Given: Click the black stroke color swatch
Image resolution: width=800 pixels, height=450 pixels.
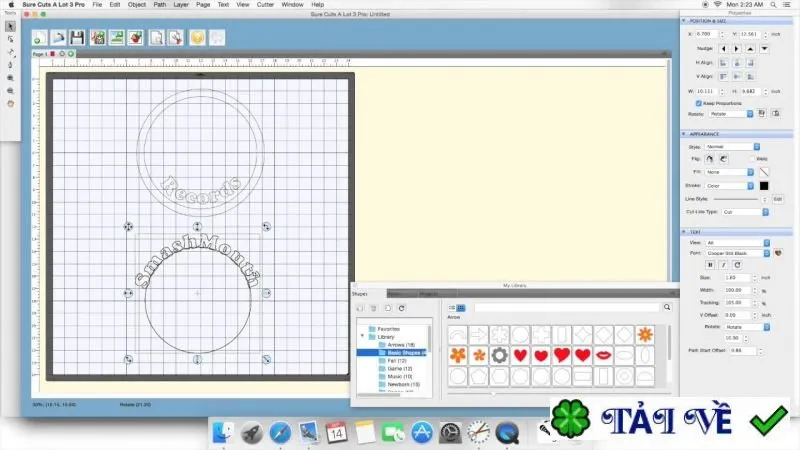Looking at the screenshot, I should (764, 186).
